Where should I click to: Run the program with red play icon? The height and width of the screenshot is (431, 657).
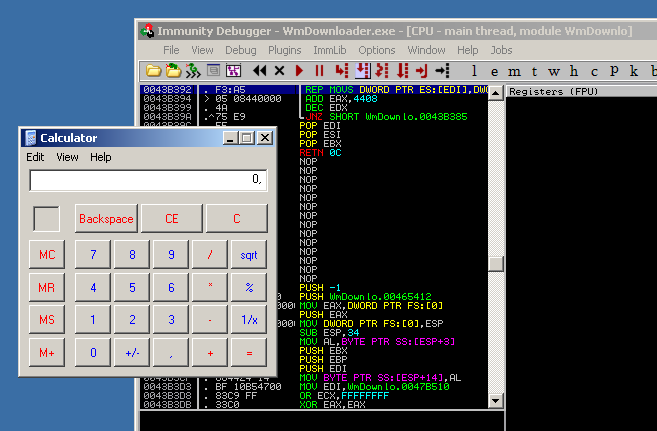pos(299,71)
